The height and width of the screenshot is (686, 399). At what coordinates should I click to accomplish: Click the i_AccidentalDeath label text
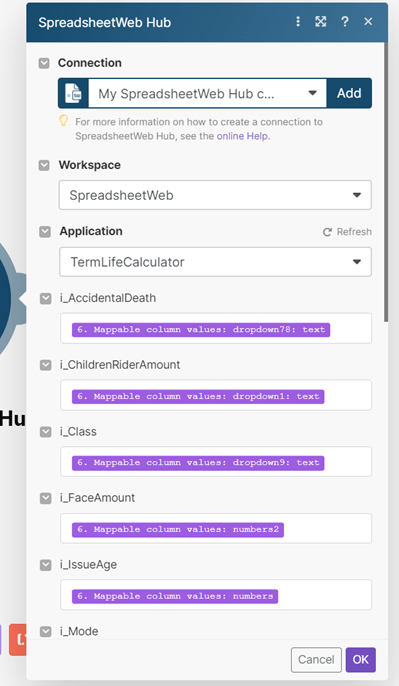(x=108, y=298)
